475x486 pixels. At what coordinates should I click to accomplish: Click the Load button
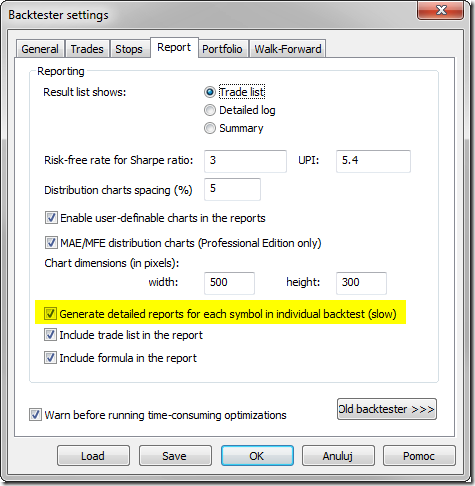93,456
